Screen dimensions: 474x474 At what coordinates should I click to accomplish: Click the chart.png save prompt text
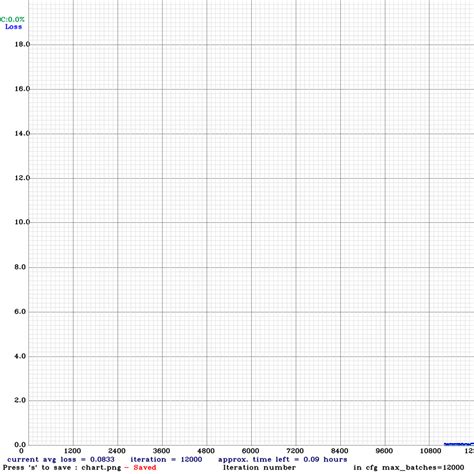[x=62, y=467]
